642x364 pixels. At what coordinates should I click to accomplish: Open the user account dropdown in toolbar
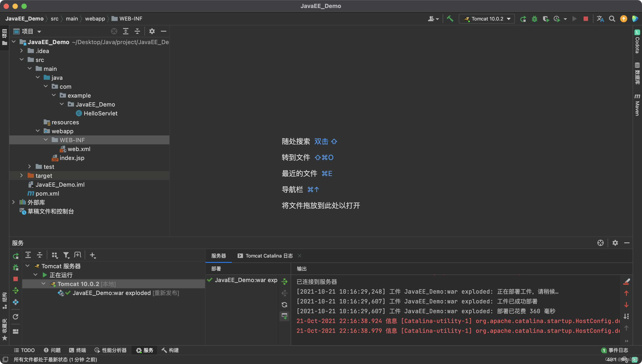click(x=433, y=19)
